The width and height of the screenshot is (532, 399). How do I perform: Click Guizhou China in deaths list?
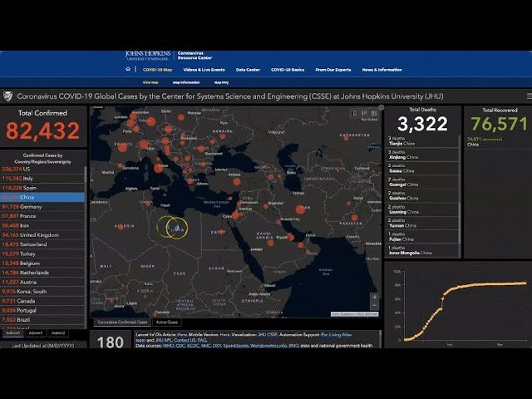(x=422, y=195)
